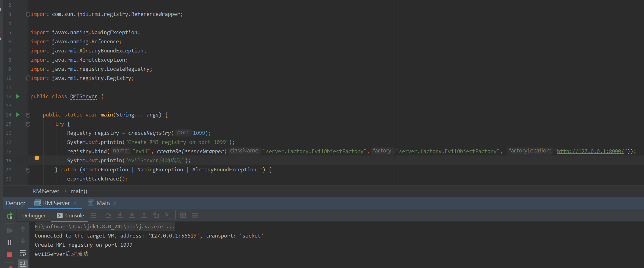Click Trace Current Stream Chain icon
Image resolution: width=644 pixels, height=268 pixels.
pos(195,216)
